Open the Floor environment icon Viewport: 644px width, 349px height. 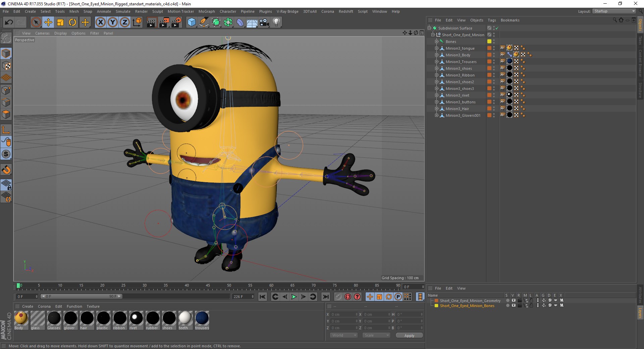tap(252, 22)
